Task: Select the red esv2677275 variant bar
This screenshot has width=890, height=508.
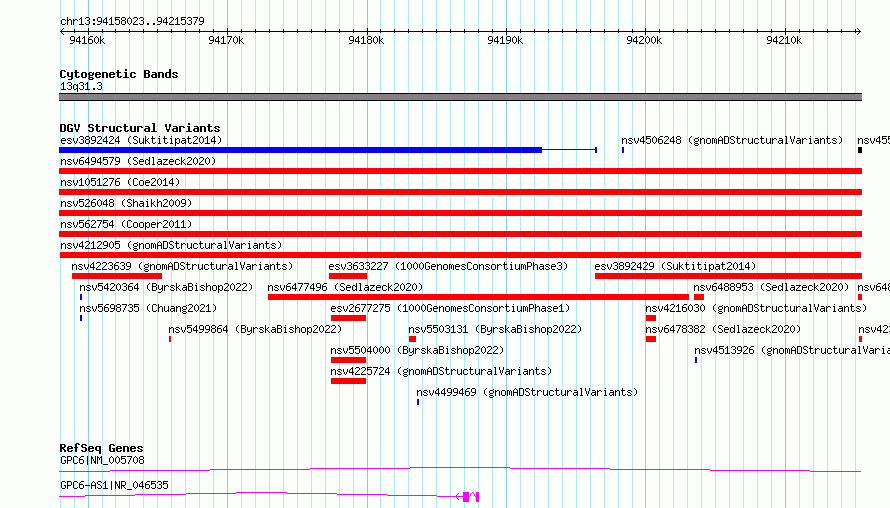Action: [349, 318]
